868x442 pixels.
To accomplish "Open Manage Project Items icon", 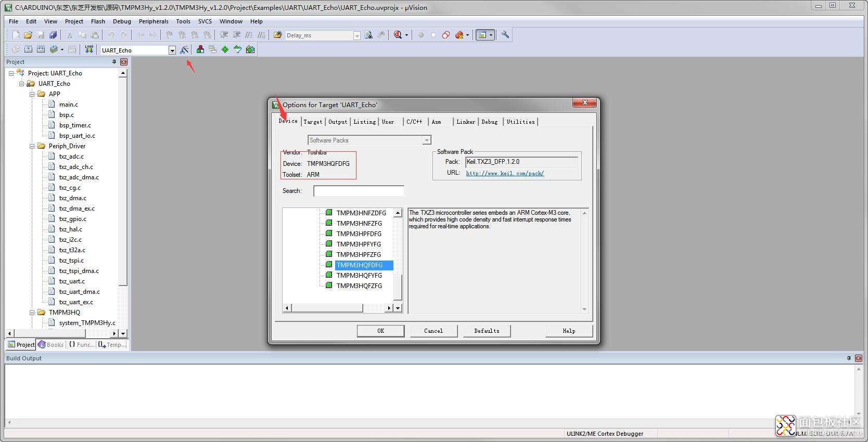I will point(200,49).
